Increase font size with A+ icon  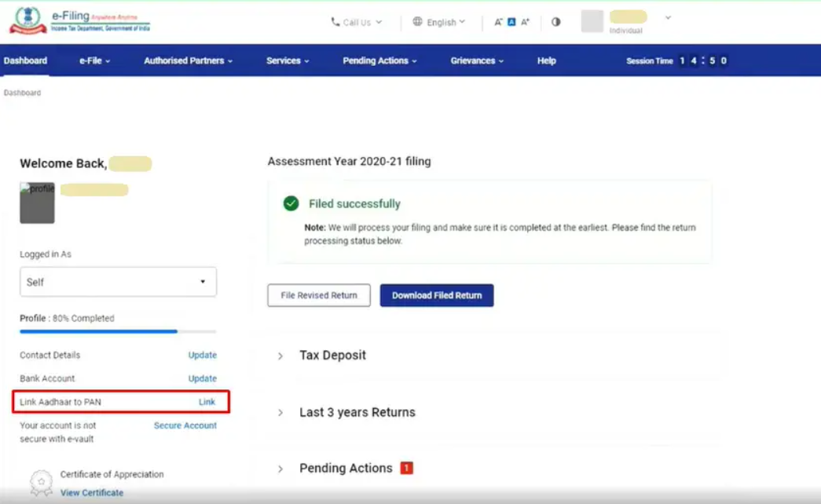(x=526, y=22)
